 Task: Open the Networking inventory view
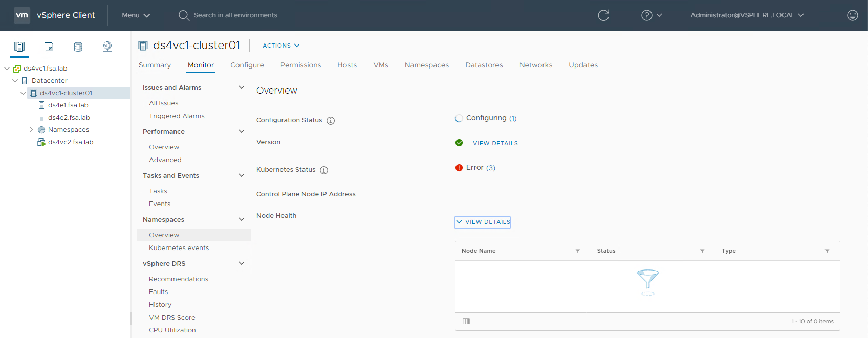[x=107, y=47]
